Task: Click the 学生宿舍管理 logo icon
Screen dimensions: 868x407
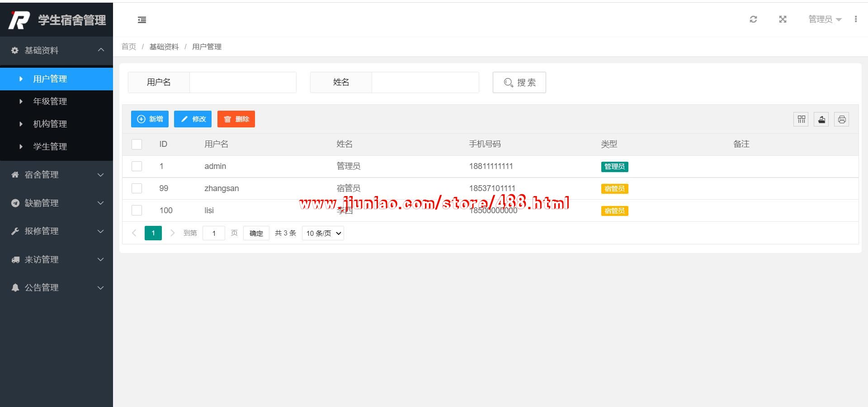Action: click(19, 20)
